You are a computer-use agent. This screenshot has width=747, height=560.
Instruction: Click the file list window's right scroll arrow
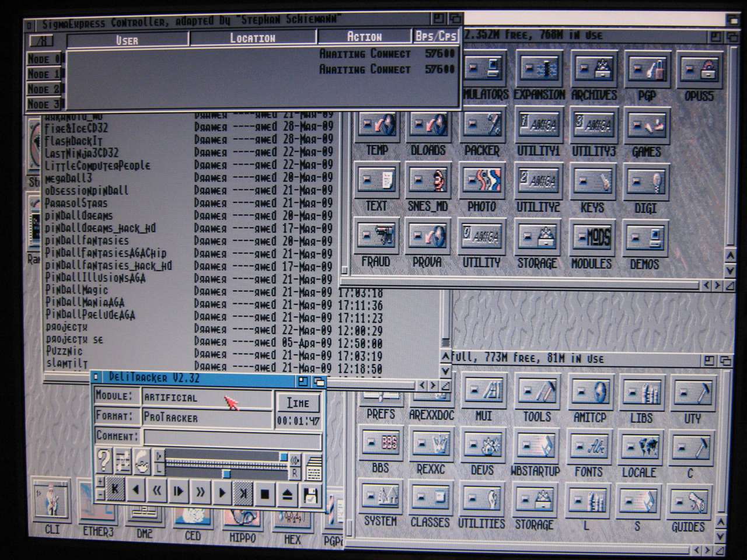tap(432, 385)
